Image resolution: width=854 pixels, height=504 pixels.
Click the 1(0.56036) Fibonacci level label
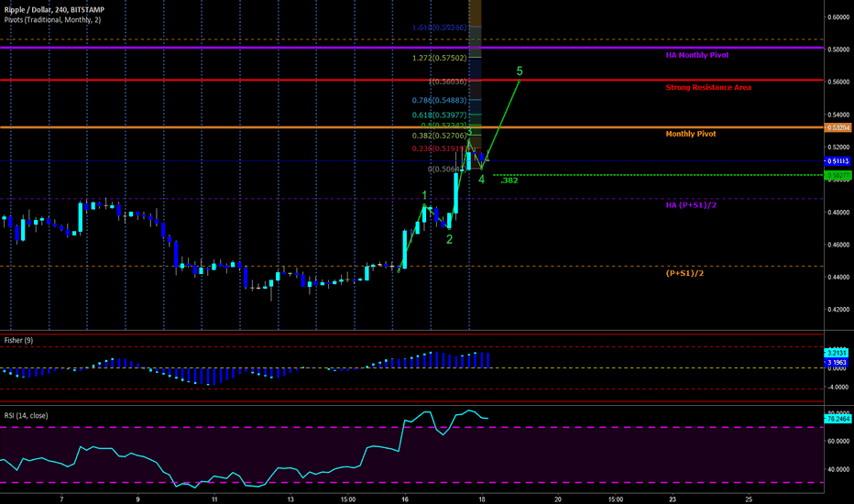447,82
